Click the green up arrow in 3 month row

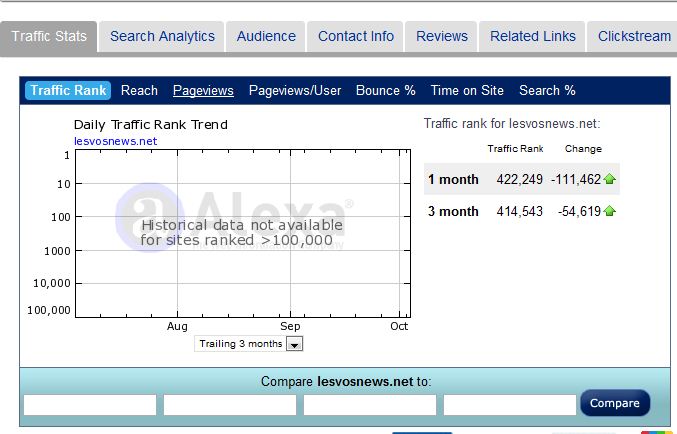(610, 211)
